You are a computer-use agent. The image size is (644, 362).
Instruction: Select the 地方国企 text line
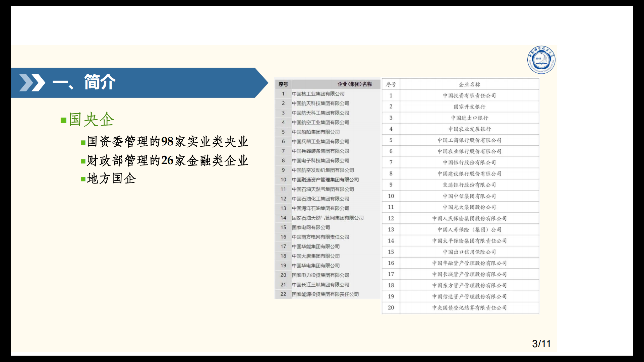111,178
